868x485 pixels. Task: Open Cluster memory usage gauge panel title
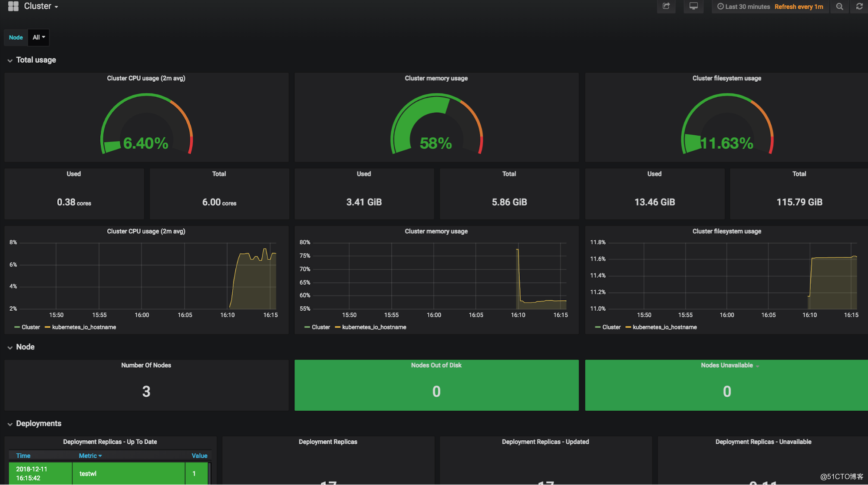pos(436,78)
